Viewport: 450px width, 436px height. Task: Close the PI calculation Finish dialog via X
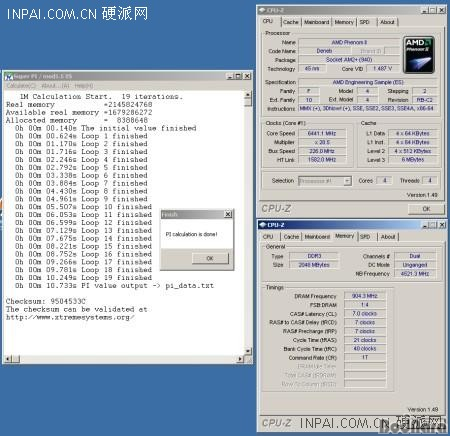[228, 214]
